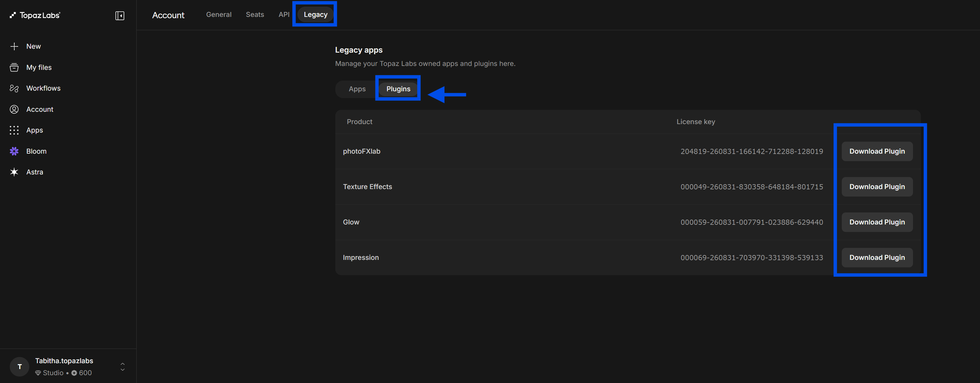Select the Glow license key 000059-260831-007791-023886-629440

752,222
